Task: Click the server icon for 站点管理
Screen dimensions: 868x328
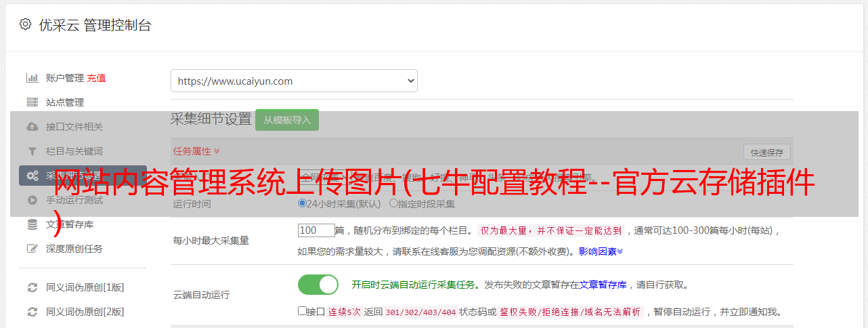Action: tap(32, 102)
